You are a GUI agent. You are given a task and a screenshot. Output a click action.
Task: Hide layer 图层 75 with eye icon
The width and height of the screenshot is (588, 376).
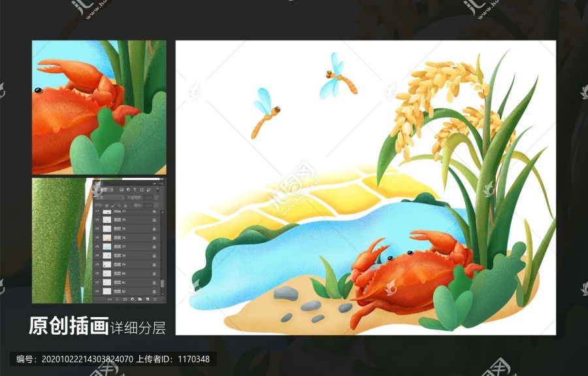[97, 229]
